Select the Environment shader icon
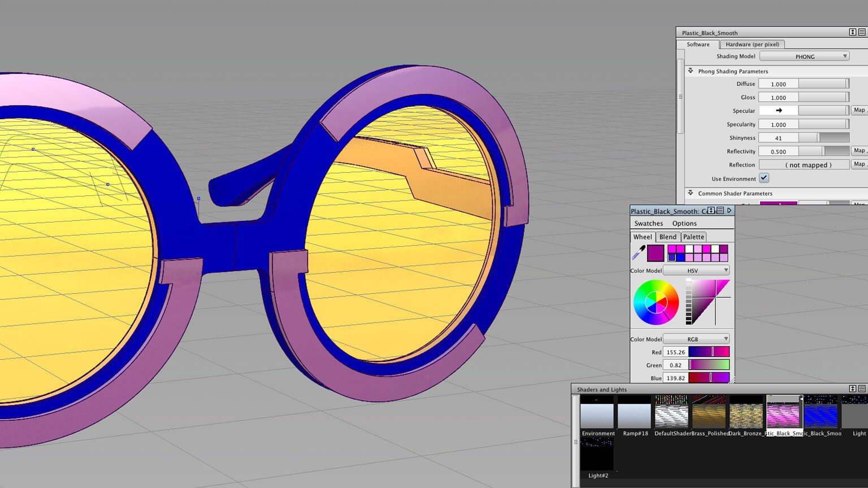 click(x=597, y=412)
